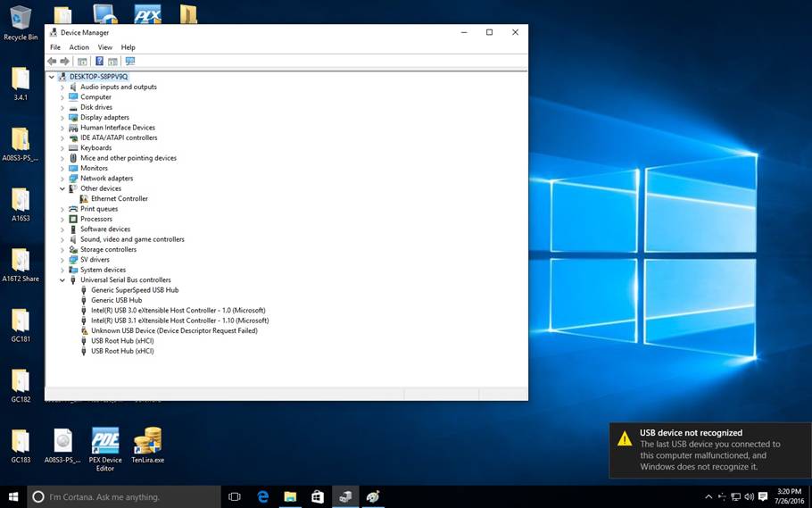Screen dimensions: 812x508
Task: Select the GC181 desktop folder
Action: coord(21,325)
